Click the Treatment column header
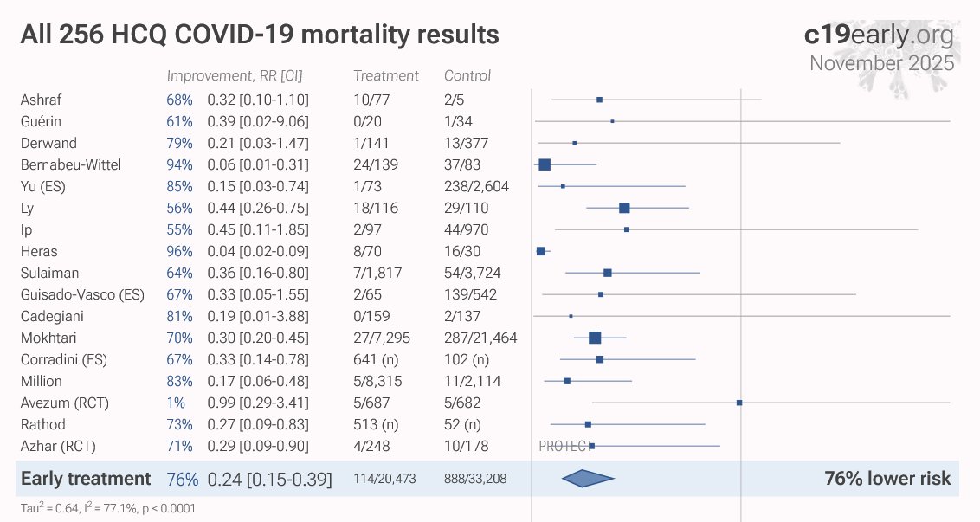 (x=386, y=75)
